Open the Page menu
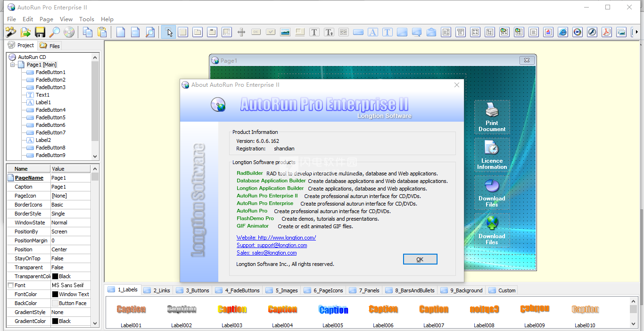This screenshot has width=644, height=331. (46, 19)
